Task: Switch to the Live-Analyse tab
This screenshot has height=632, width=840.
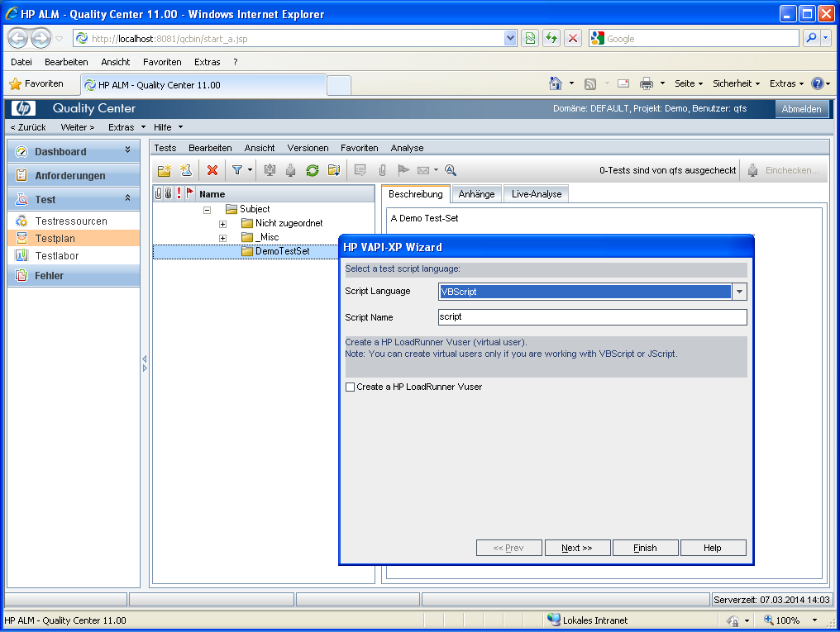Action: coord(537,194)
